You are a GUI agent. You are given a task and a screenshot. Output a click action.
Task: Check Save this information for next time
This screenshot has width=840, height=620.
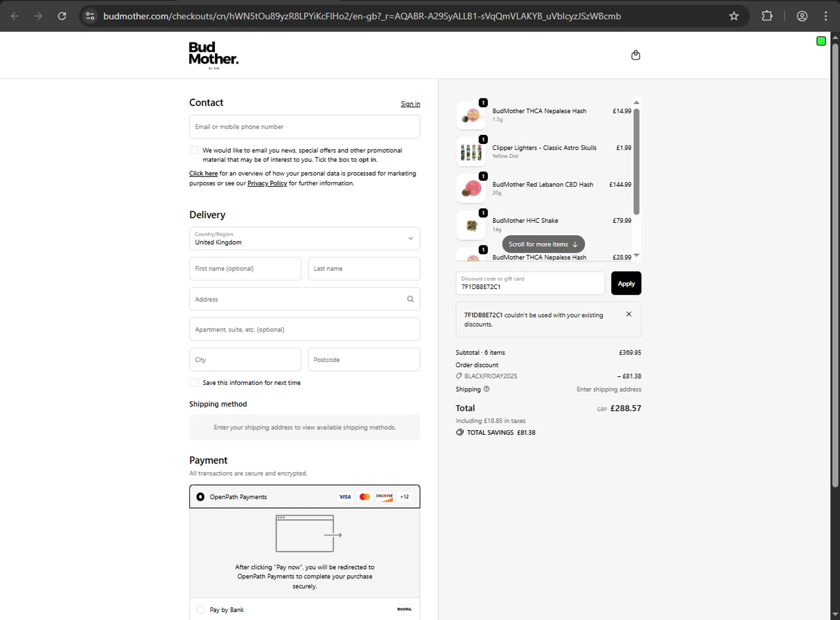(194, 383)
